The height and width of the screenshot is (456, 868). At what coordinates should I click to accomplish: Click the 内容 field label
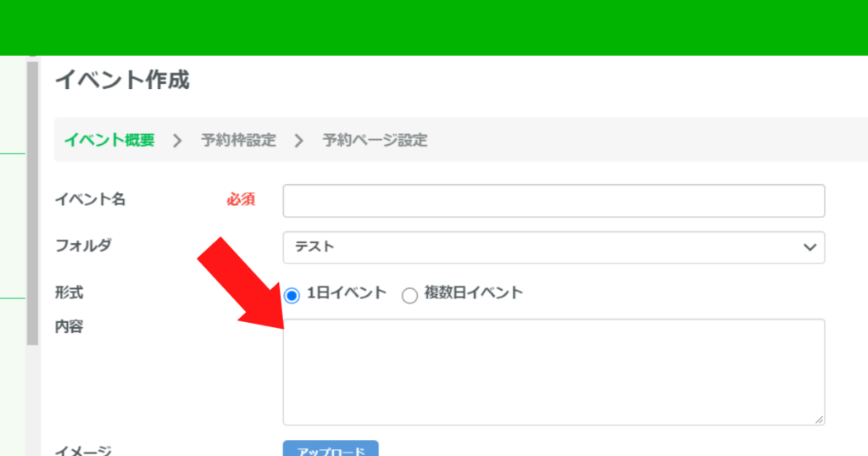70,326
